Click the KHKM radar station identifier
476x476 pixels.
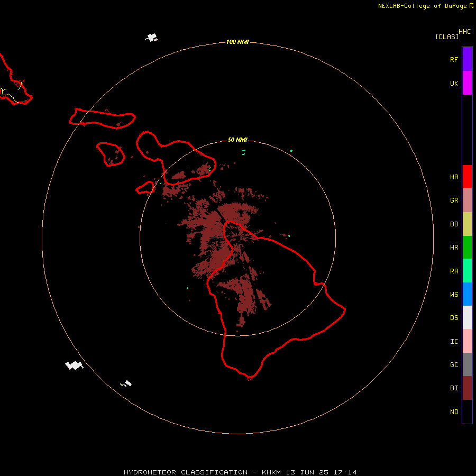coord(271,472)
